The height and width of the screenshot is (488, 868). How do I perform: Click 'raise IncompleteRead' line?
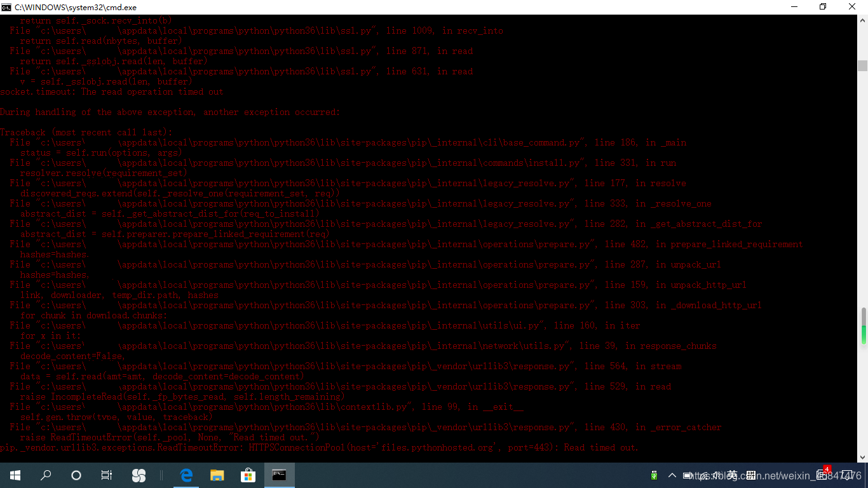182,396
